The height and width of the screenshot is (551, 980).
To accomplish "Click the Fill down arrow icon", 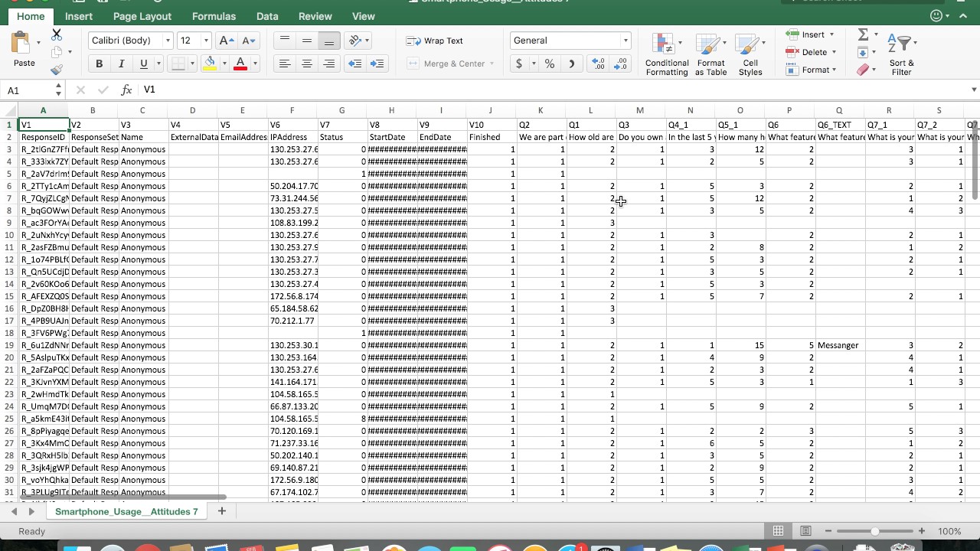I will (x=863, y=52).
